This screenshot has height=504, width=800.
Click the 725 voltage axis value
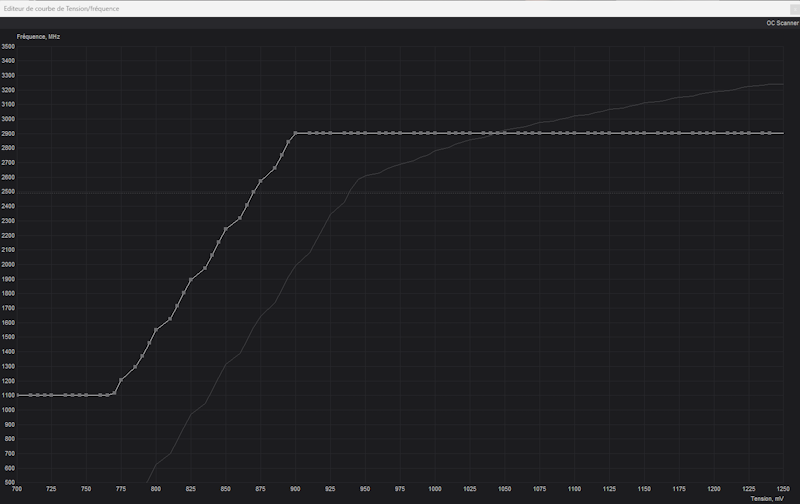click(x=51, y=489)
